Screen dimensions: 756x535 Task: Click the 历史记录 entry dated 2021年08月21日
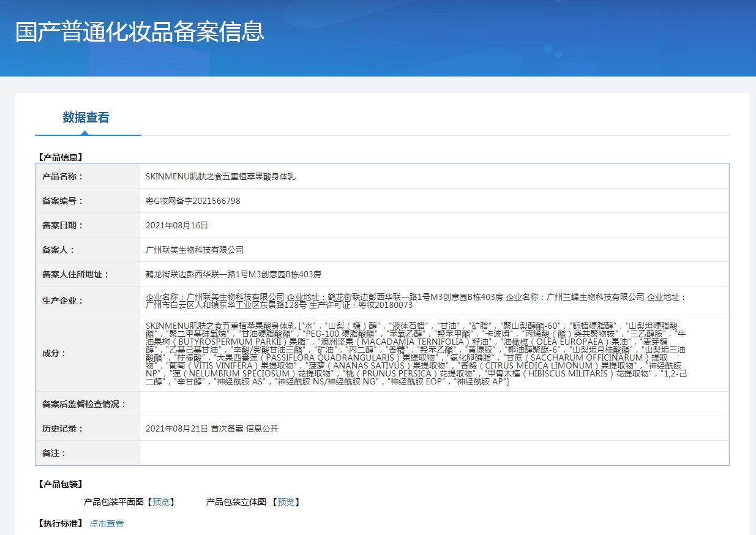(212, 428)
